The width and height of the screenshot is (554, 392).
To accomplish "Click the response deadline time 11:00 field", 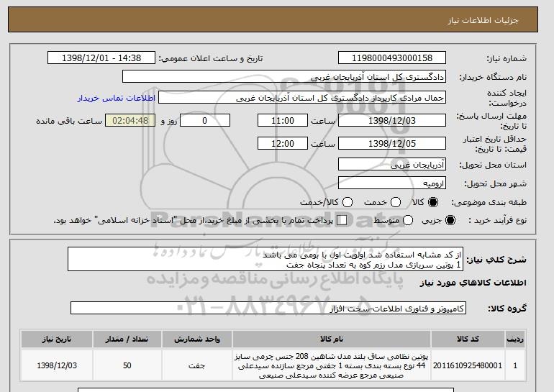I will click(283, 120).
